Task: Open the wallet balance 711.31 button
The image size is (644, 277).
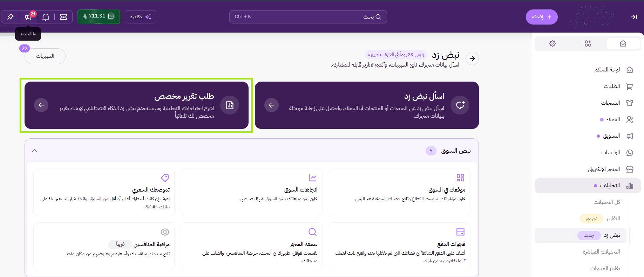Action: (99, 16)
